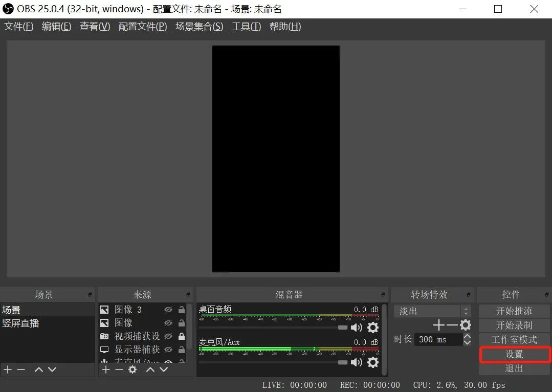
Task: Pop out the 场景 dock panel
Action: tap(90, 294)
